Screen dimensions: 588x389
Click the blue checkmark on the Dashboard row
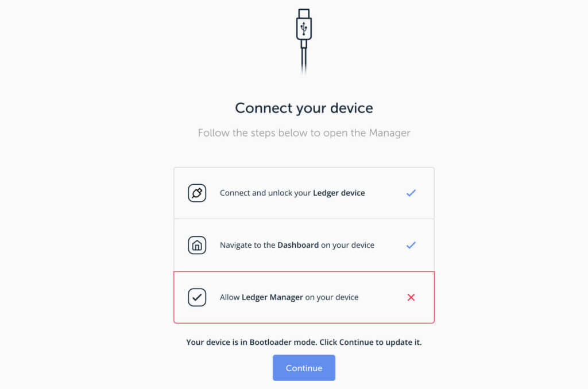tap(411, 245)
